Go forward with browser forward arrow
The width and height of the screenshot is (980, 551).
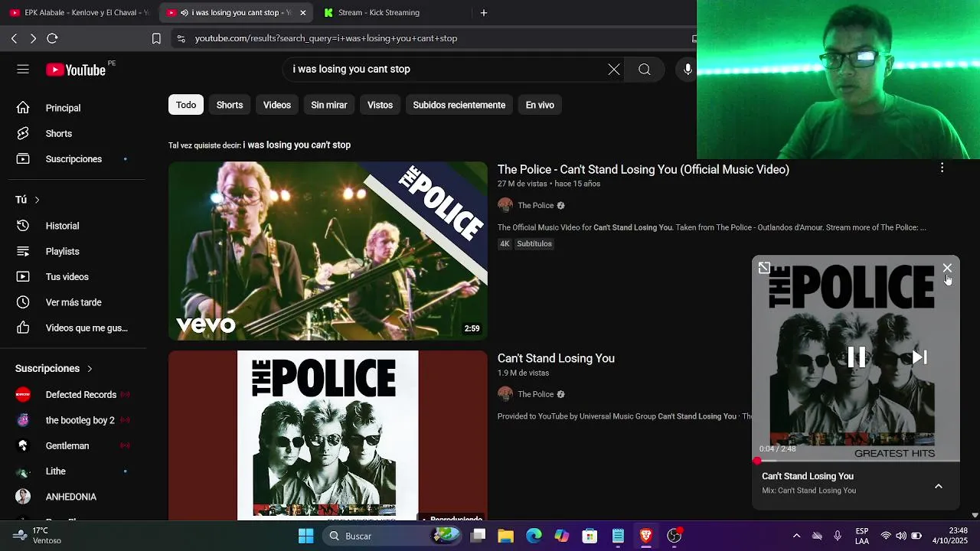(33, 38)
